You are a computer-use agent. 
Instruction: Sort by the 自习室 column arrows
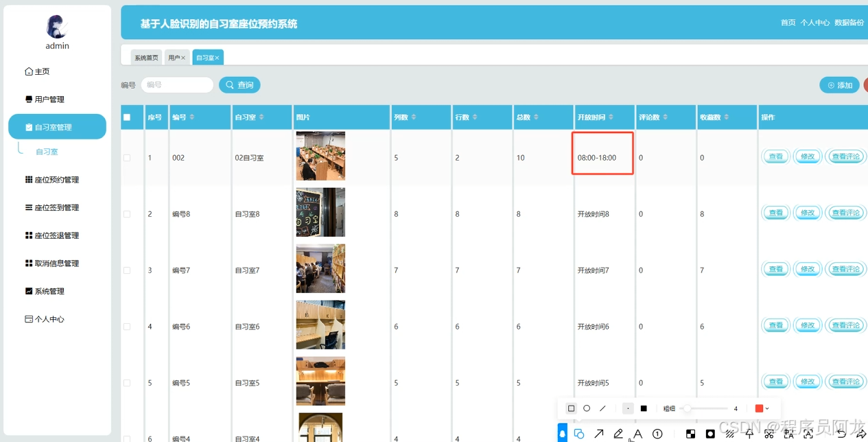(261, 117)
